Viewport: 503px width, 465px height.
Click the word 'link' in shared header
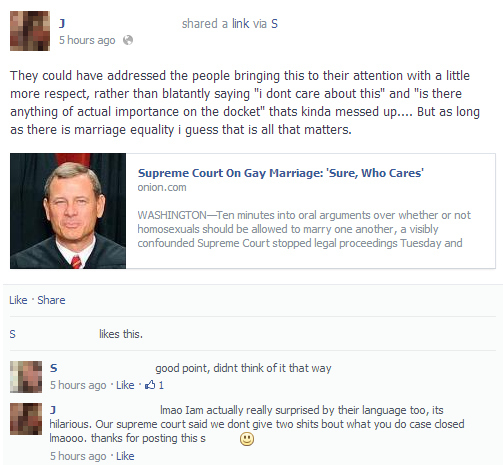click(x=241, y=24)
